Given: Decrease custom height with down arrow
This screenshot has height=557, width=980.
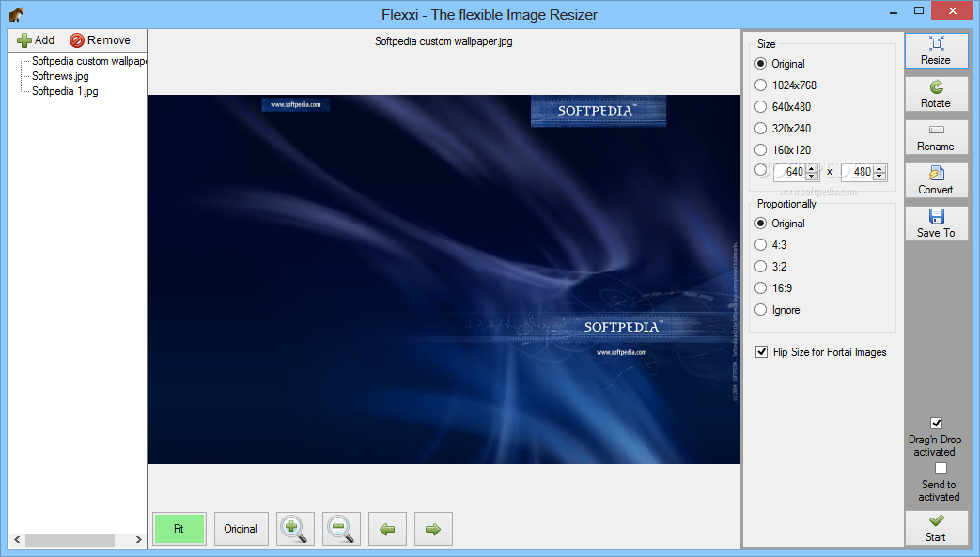Looking at the screenshot, I should click(879, 177).
